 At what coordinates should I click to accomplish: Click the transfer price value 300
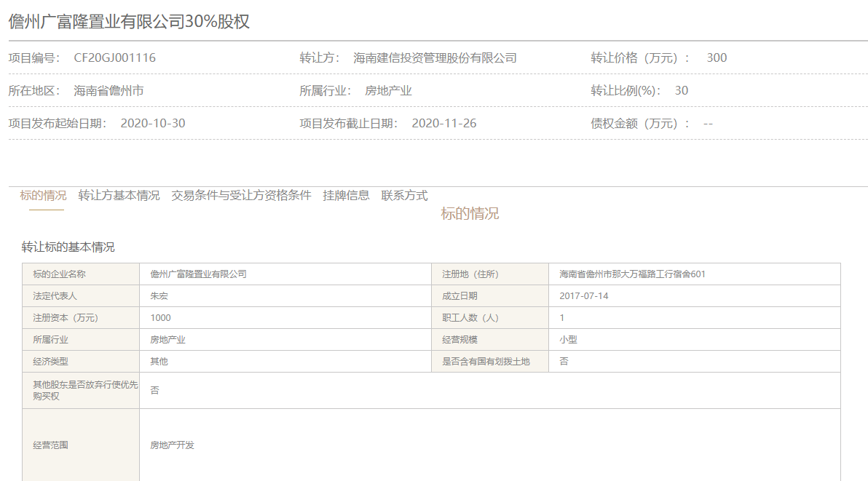pos(718,57)
